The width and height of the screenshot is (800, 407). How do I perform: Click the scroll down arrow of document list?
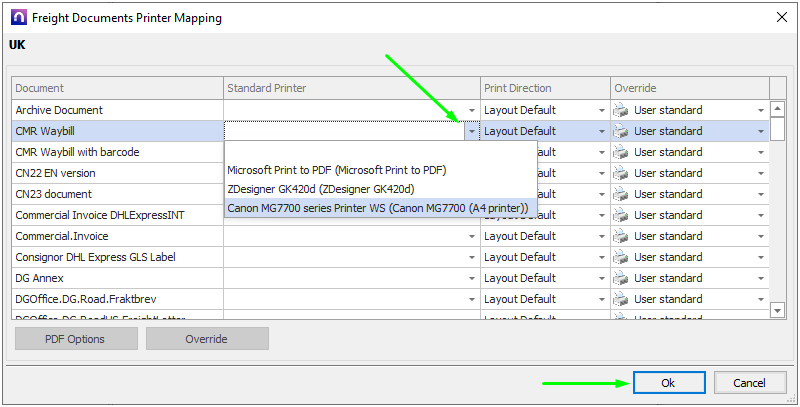[x=779, y=311]
